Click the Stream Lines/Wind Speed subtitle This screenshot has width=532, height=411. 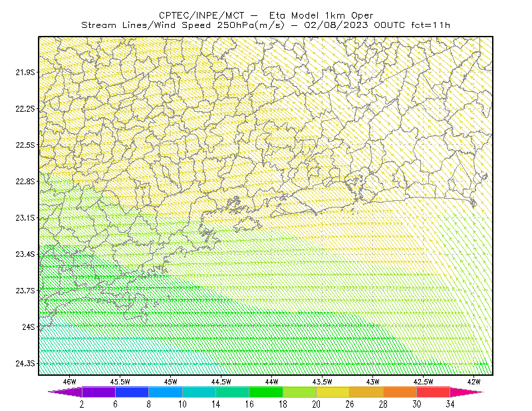coord(146,25)
